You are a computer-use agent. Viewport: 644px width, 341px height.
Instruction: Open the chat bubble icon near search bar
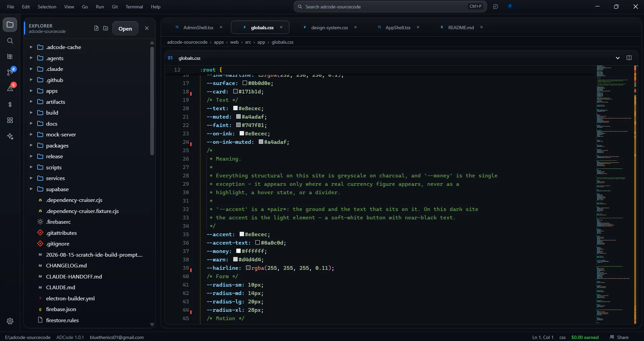495,7
